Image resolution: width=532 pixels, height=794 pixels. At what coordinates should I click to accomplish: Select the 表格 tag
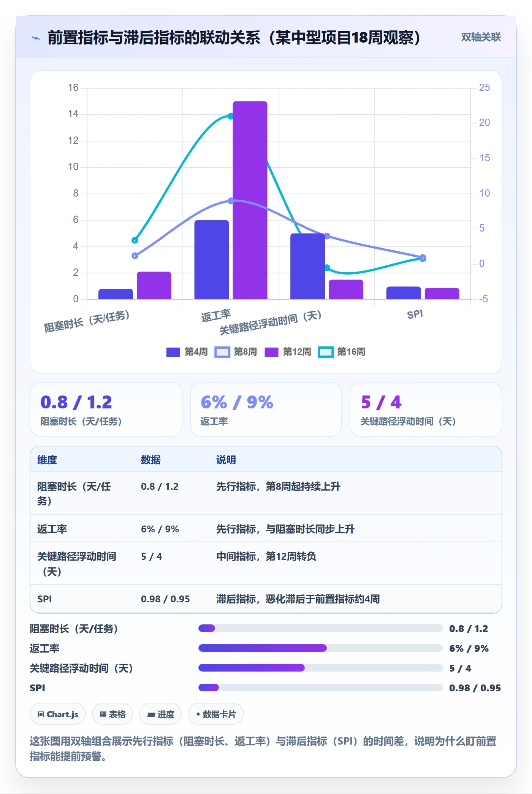click(112, 714)
